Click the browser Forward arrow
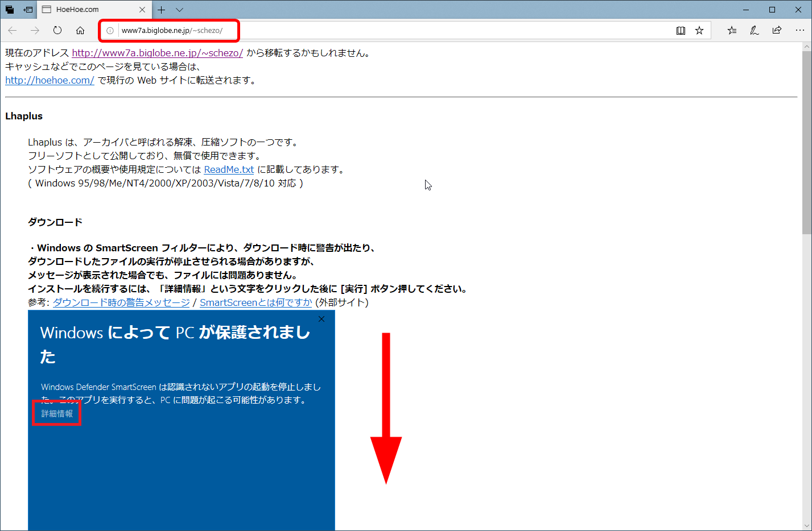 [35, 31]
